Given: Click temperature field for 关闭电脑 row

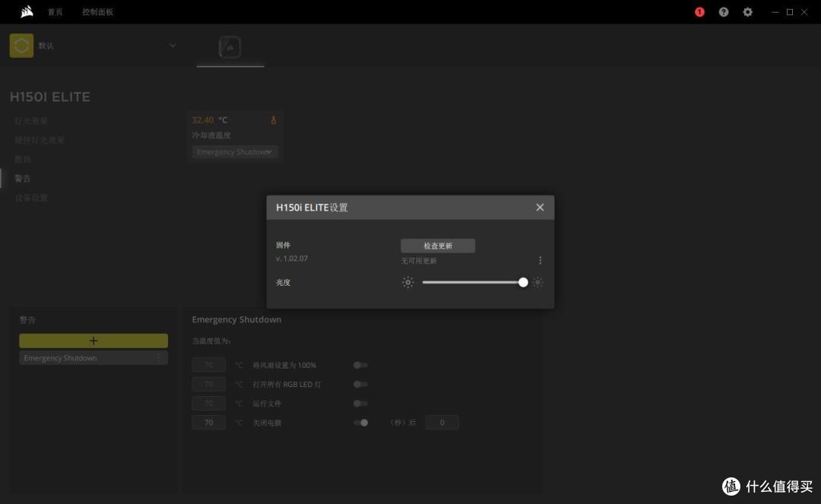Looking at the screenshot, I should tap(209, 423).
